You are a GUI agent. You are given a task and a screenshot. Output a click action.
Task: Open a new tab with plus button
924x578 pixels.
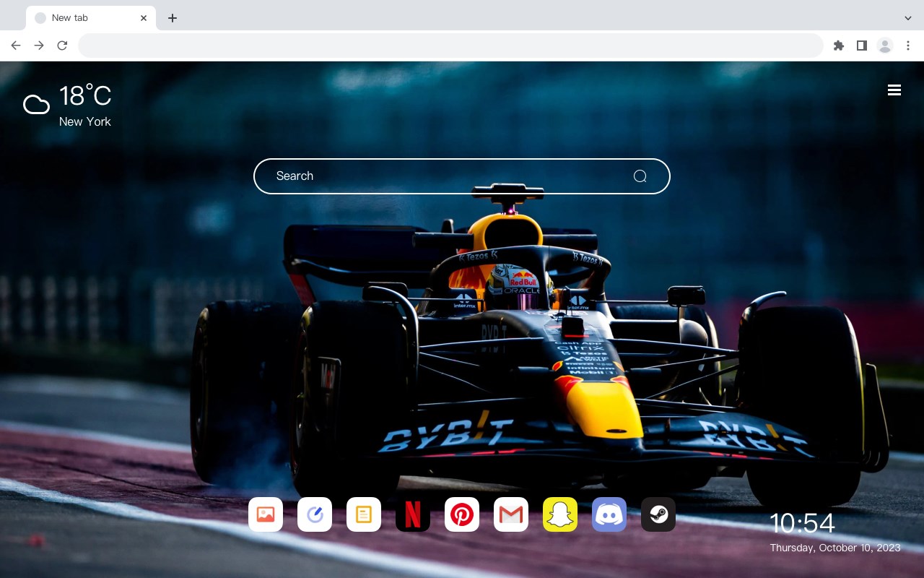(172, 18)
